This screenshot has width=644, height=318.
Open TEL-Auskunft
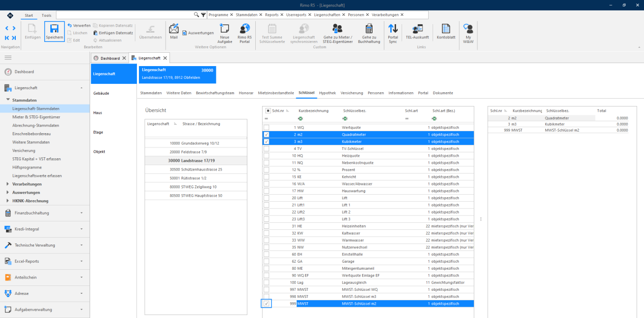tap(417, 31)
